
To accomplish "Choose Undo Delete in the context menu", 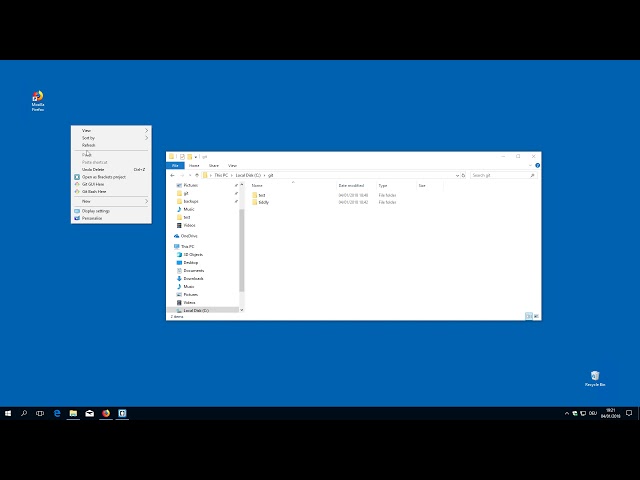I will pos(111,169).
